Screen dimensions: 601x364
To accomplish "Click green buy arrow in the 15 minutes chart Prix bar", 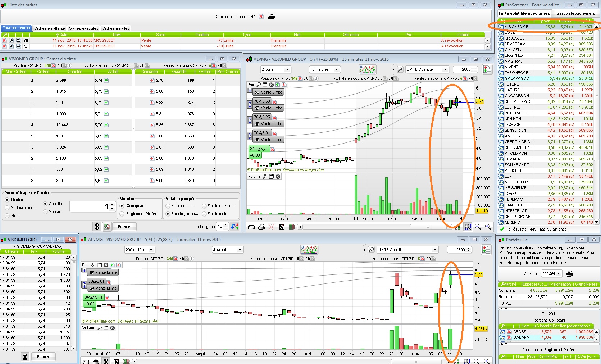I will [x=278, y=85].
